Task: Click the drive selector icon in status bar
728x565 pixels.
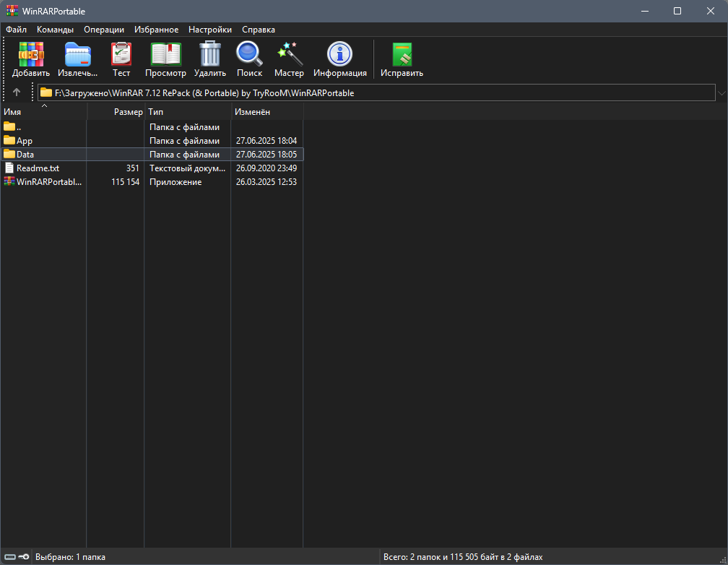Action: point(10,556)
